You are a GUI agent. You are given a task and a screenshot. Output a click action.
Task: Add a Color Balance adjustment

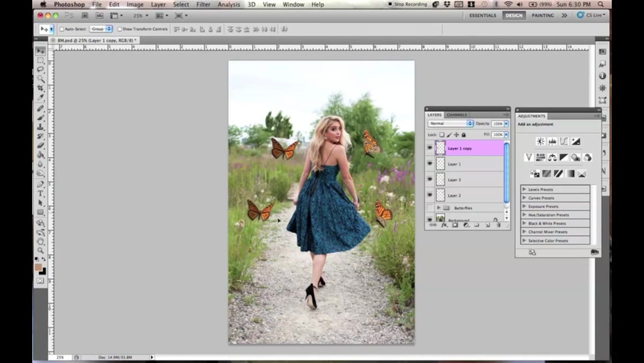coord(552,157)
